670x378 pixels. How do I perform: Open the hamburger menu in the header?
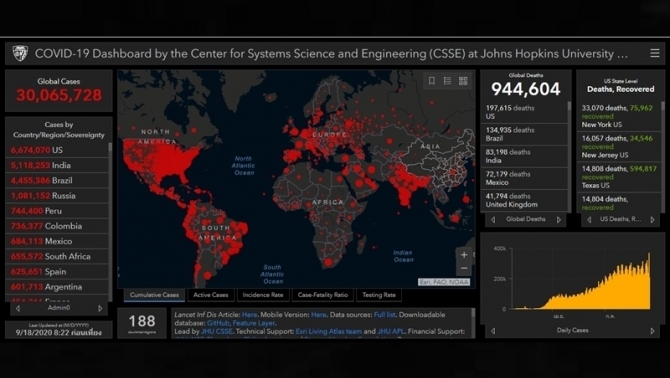655,53
